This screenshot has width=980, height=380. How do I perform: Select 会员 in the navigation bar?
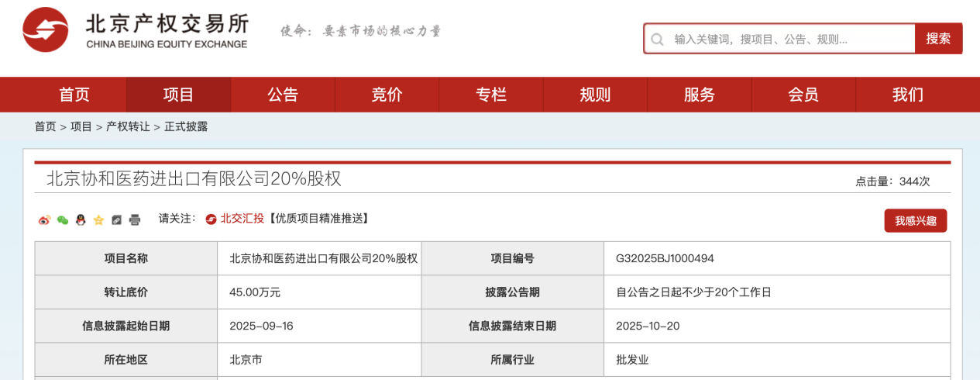coord(803,95)
